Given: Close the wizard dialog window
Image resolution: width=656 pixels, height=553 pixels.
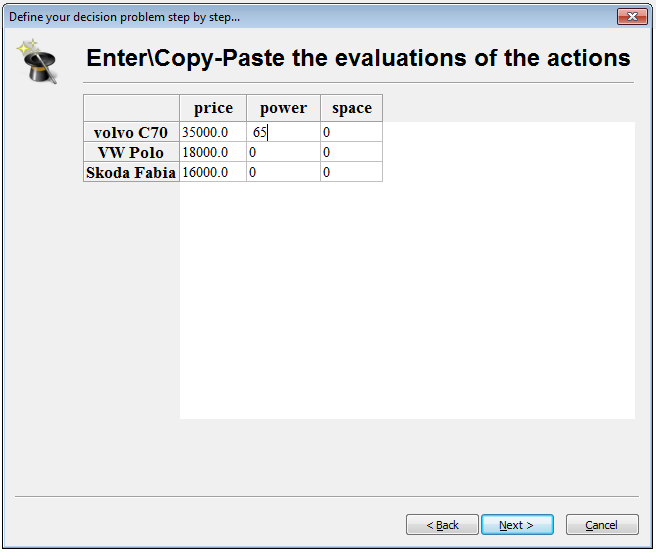Looking at the screenshot, I should tap(632, 17).
